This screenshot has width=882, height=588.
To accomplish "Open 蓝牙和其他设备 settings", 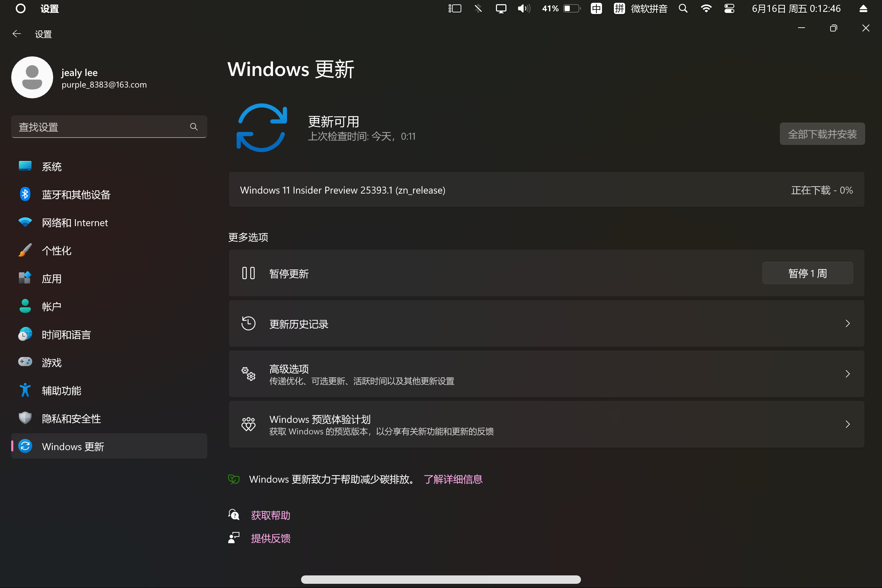I will click(109, 194).
